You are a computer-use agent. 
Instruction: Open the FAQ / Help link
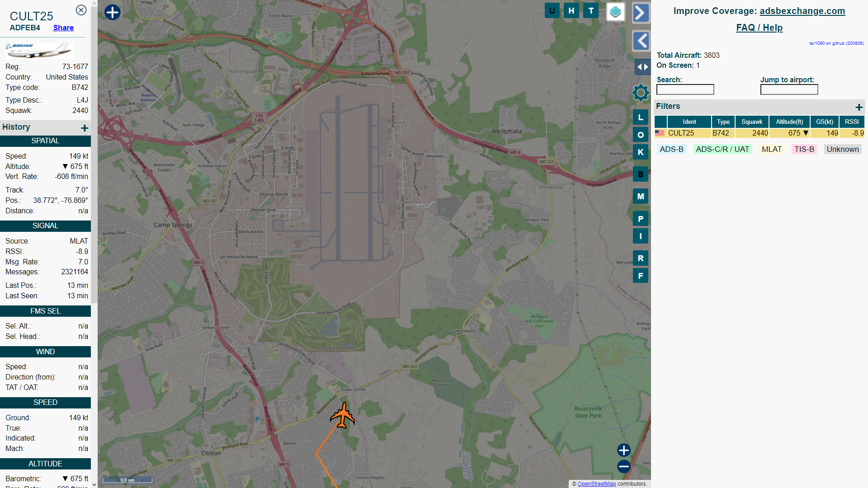pyautogui.click(x=759, y=28)
